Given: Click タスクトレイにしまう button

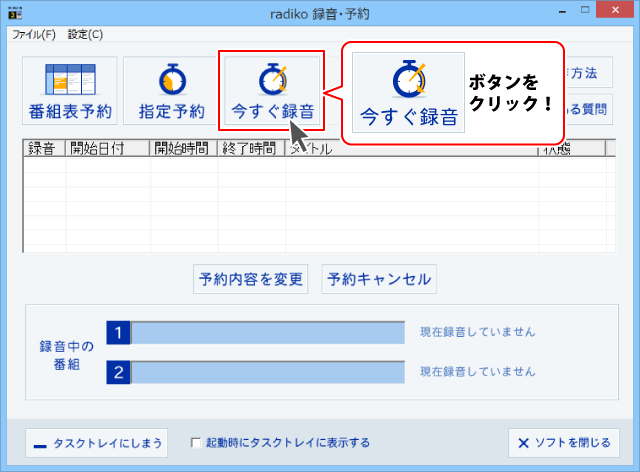Looking at the screenshot, I should click(x=97, y=443).
